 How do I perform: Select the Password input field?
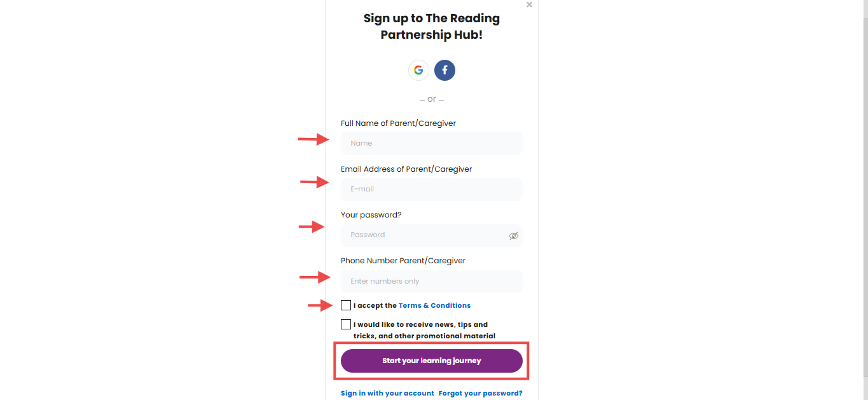pos(432,235)
